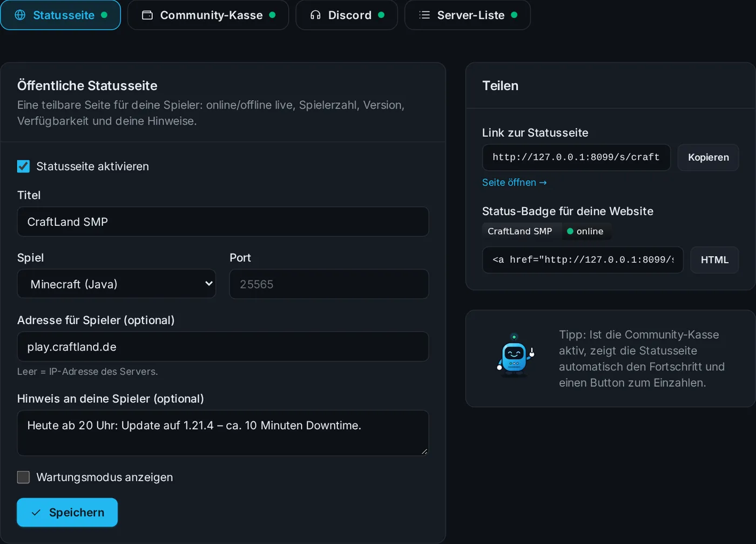This screenshot has width=756, height=544.
Task: Select the Statusseite tab
Action: (x=60, y=15)
